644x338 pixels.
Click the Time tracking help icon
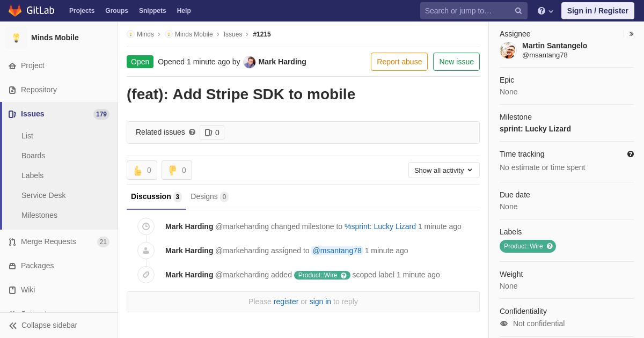coord(631,154)
